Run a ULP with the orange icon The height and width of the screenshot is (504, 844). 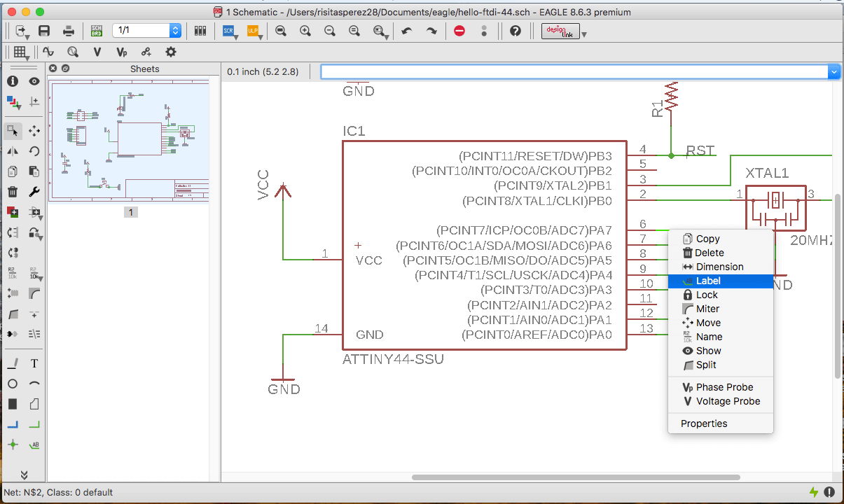click(252, 31)
